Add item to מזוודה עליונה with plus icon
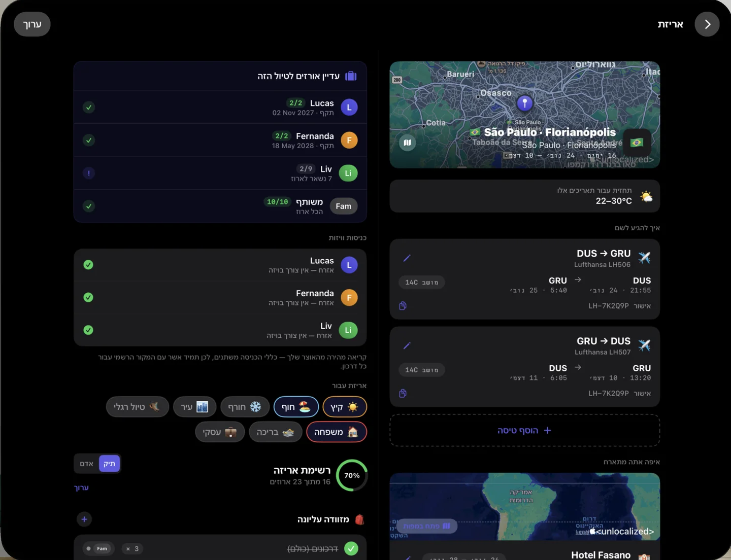The image size is (731, 560). (84, 519)
